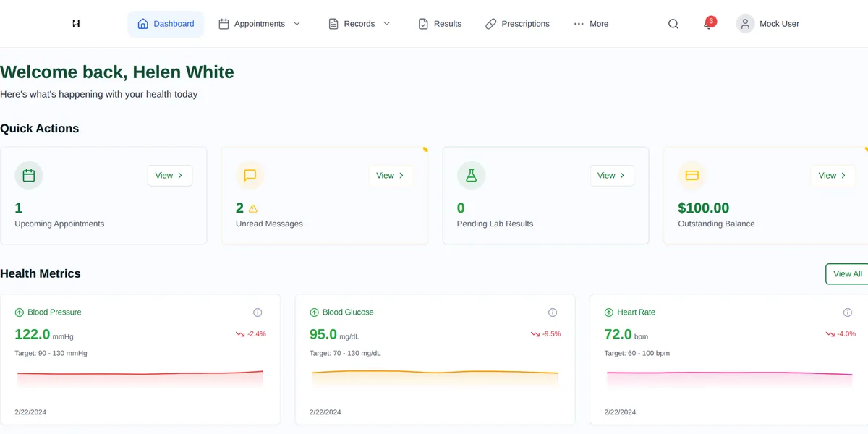Screen dimensions: 868x434
Task: Click the Heart Rate trend-down icon
Action: [x=830, y=334]
